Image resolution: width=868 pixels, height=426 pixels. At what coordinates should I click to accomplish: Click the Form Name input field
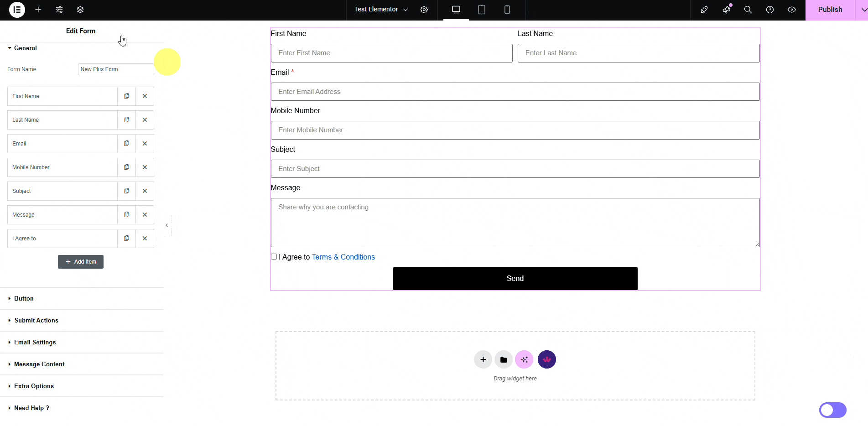pyautogui.click(x=115, y=69)
